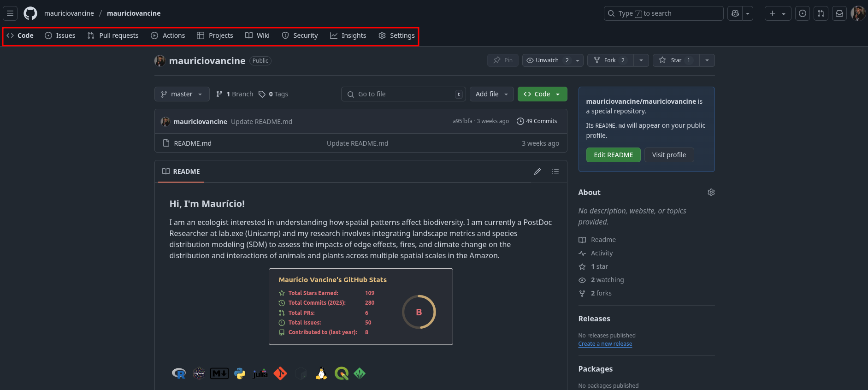Click the Create a new release link
868x390 pixels.
point(605,344)
